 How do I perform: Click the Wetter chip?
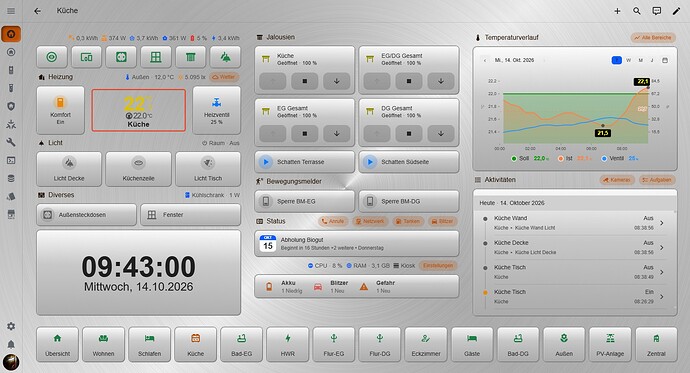pyautogui.click(x=224, y=77)
